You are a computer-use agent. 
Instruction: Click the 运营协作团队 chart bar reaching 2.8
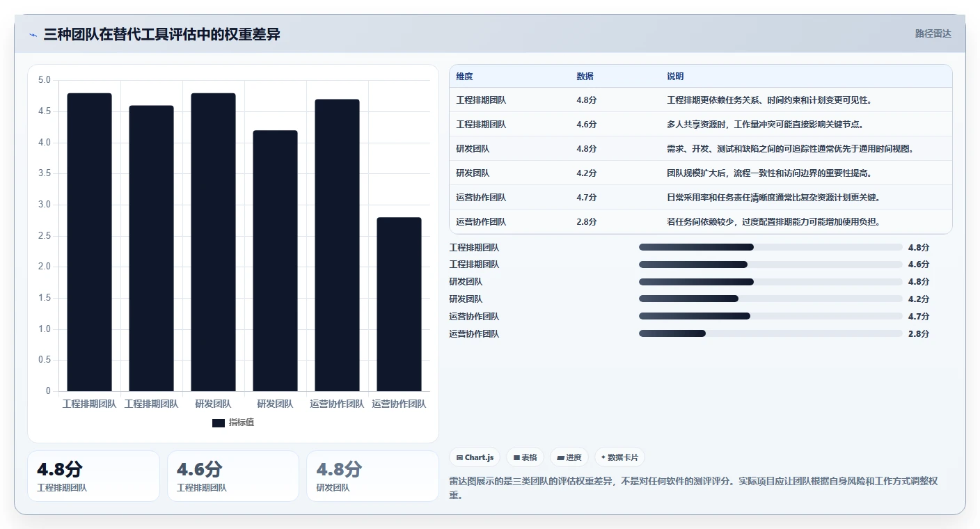coord(400,304)
